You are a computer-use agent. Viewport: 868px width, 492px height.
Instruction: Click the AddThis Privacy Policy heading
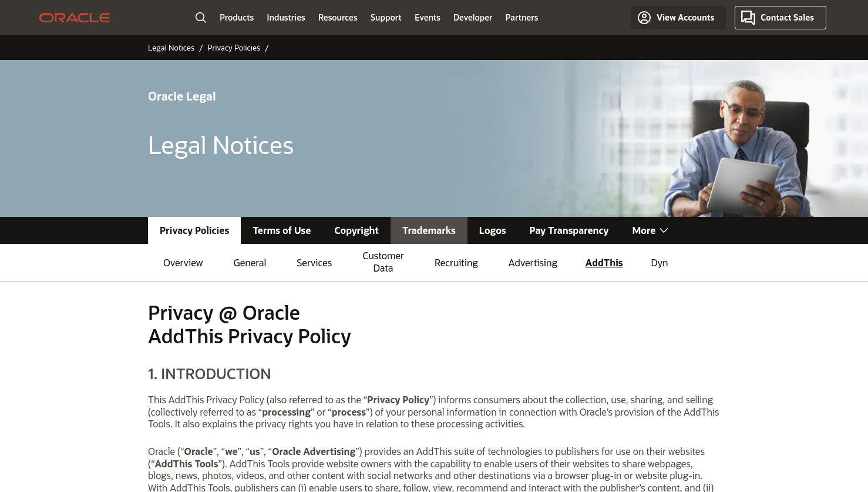pos(250,336)
